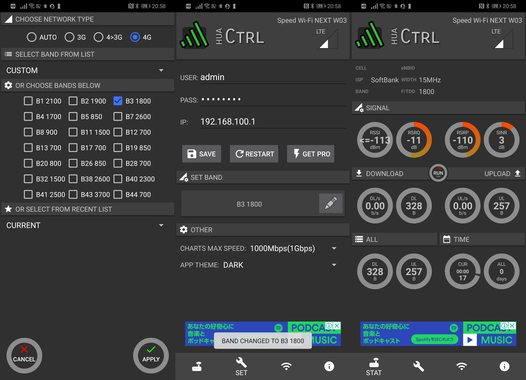Tap the RUN speed test circle
The image size is (526, 380).
pos(438,173)
